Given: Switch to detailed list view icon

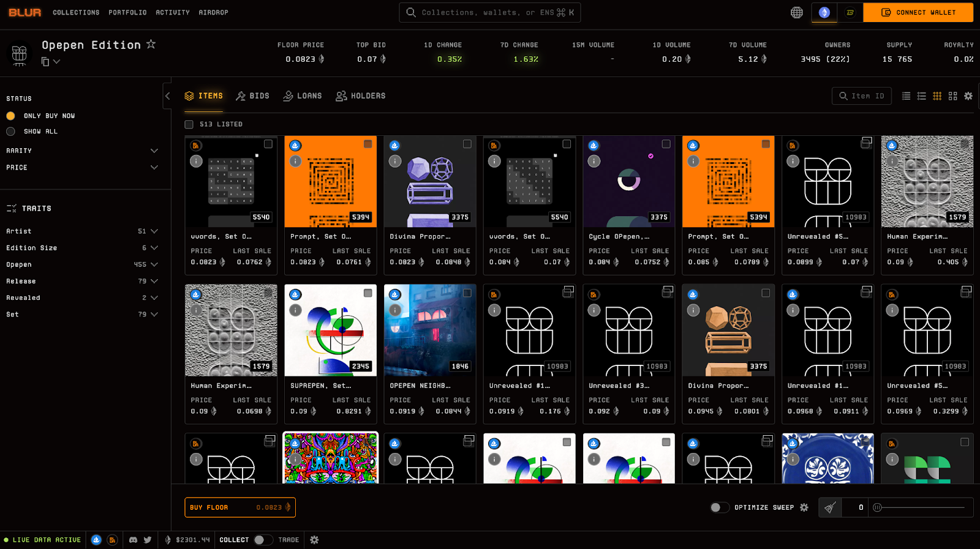Looking at the screenshot, I should click(921, 96).
